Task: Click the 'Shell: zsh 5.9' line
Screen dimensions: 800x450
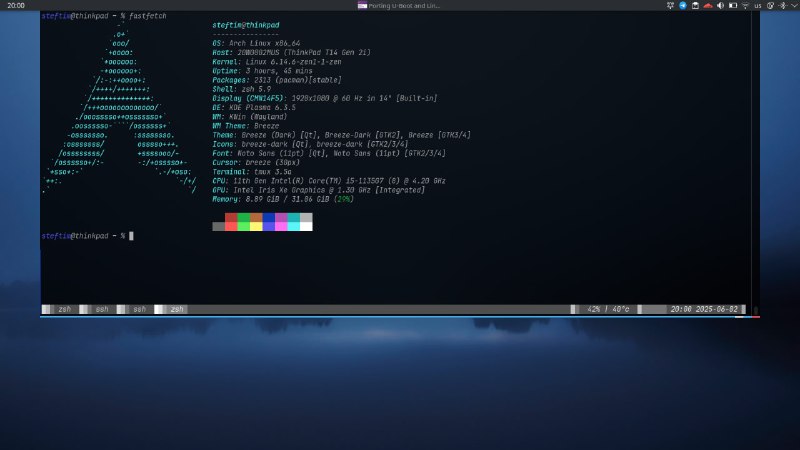Action: coord(242,89)
